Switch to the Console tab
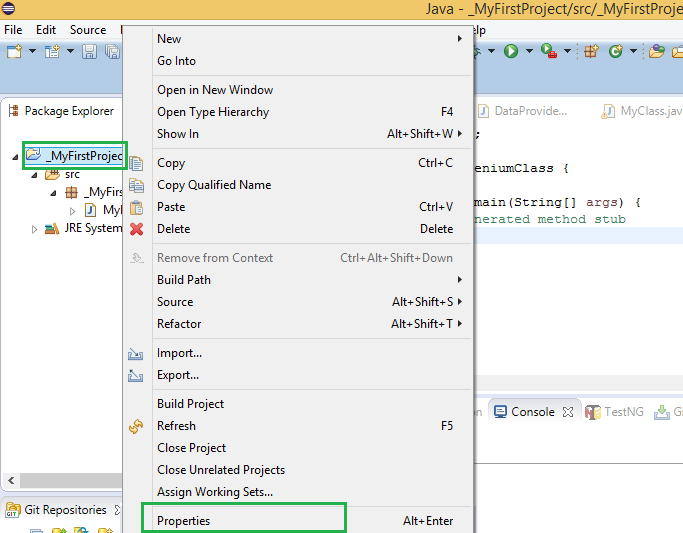683x533 pixels. pyautogui.click(x=532, y=412)
